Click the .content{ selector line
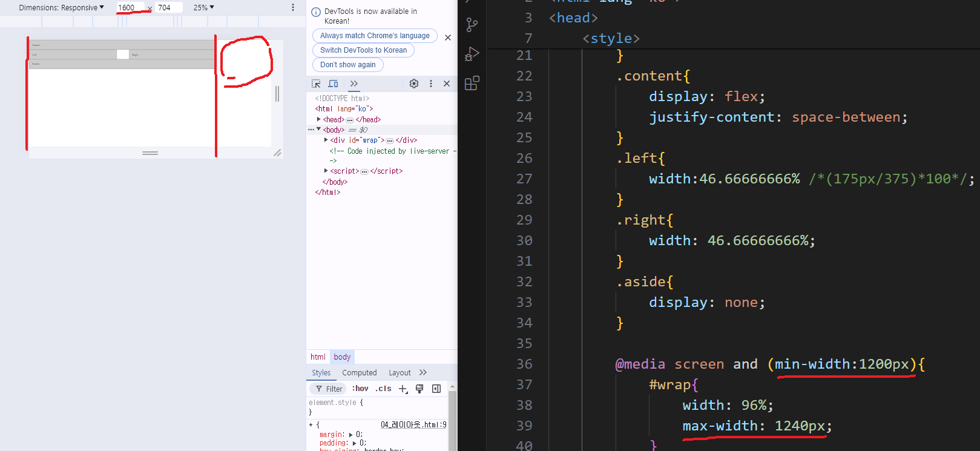 point(653,76)
